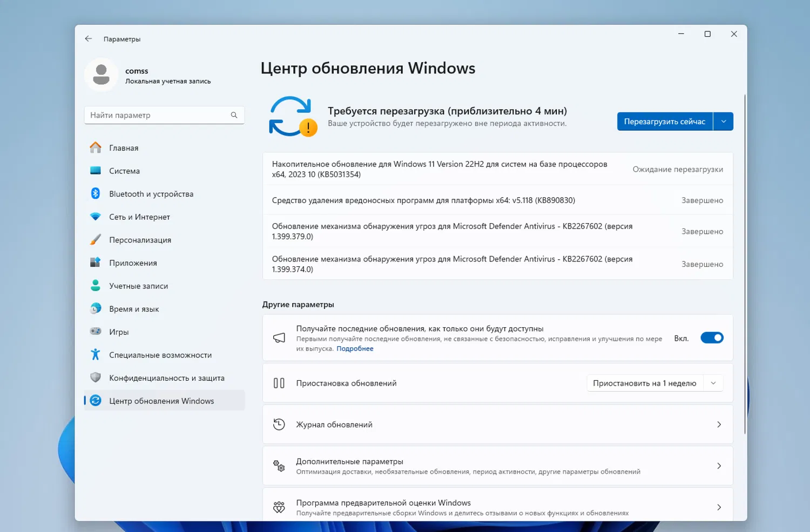Switch to the Приложения section
Screen dimensions: 810x532
tap(164, 262)
